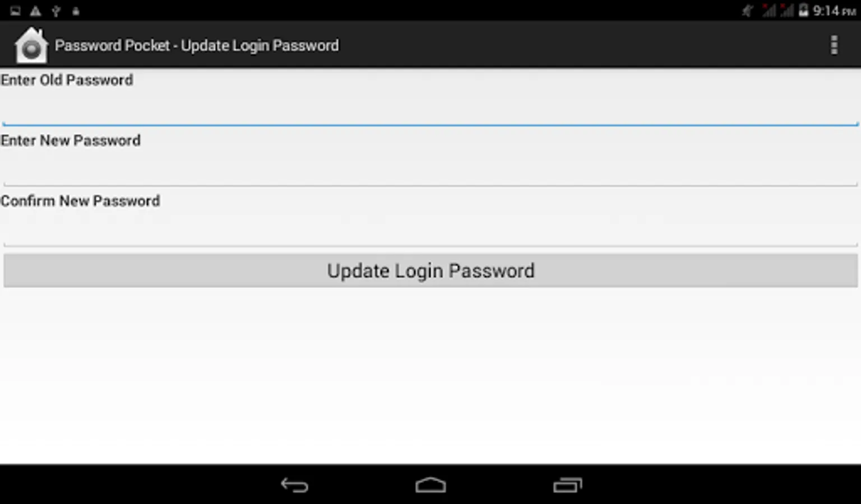Tap the muted sound status icon
This screenshot has height=504, width=861.
click(747, 10)
